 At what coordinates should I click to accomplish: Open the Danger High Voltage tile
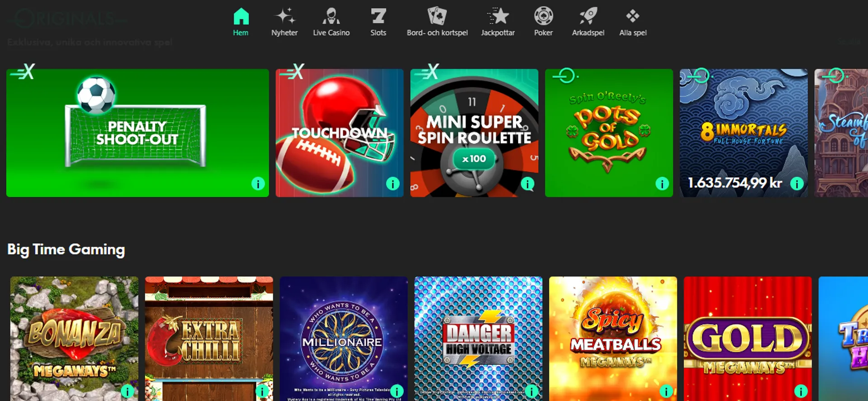tap(478, 339)
